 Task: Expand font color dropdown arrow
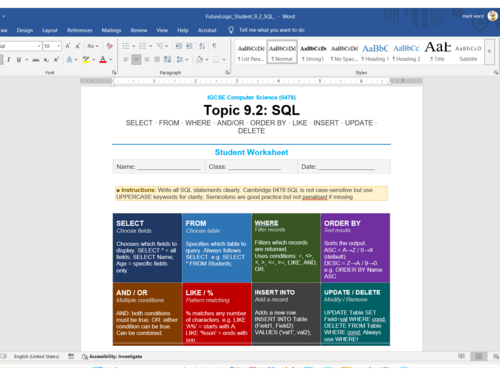(x=111, y=60)
